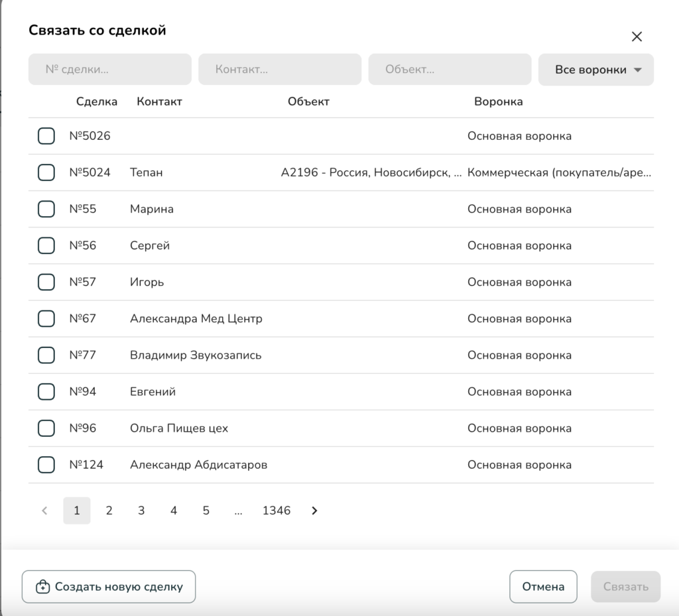This screenshot has height=616, width=679.
Task: Go to page 5
Action: [206, 511]
